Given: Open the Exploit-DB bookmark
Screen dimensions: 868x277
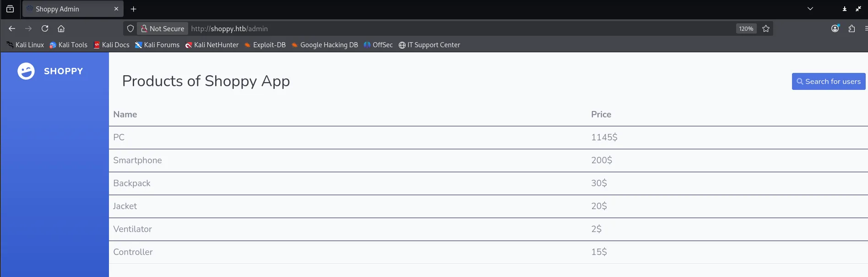Looking at the screenshot, I should [265, 45].
